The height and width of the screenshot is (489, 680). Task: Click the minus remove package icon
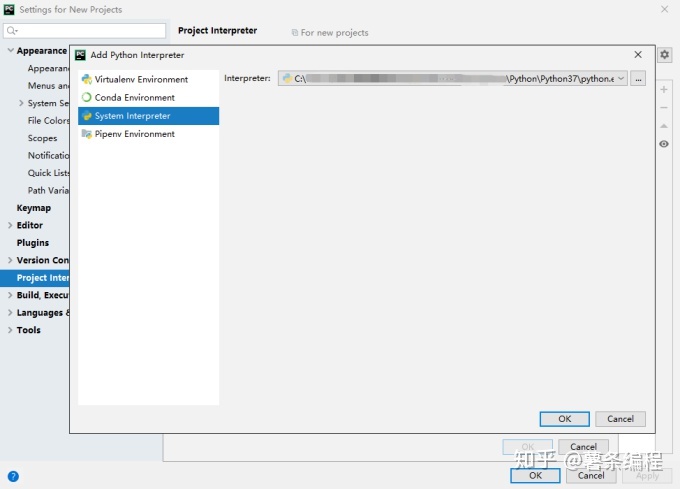click(664, 108)
